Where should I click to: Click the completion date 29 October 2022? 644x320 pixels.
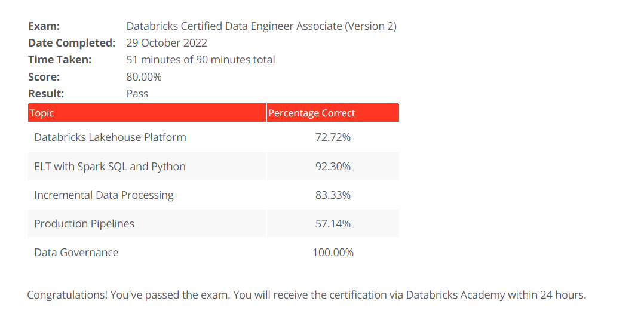click(167, 43)
